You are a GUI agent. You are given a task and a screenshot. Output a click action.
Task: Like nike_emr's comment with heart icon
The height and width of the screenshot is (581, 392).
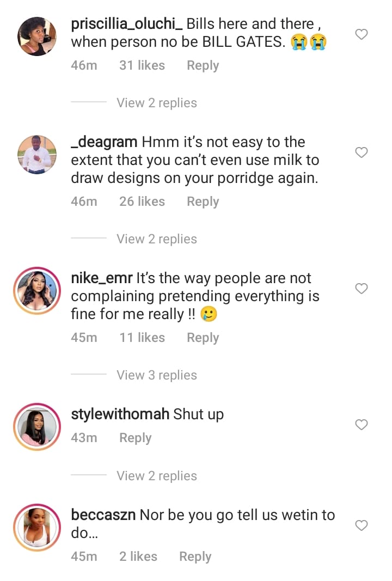362,289
